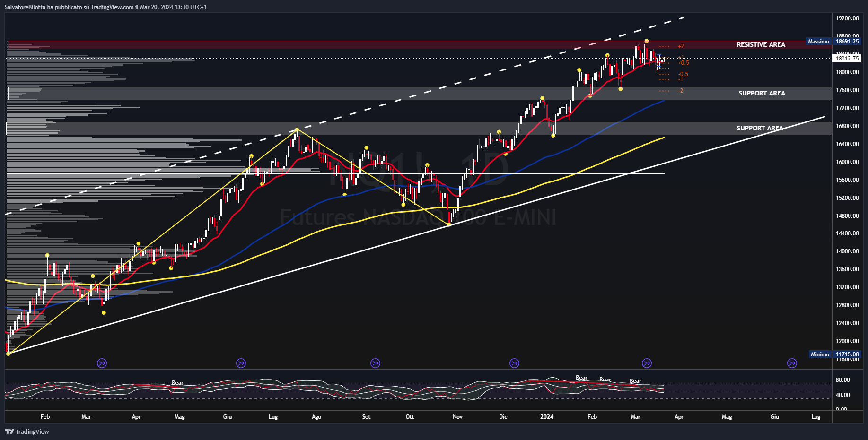The image size is (868, 440).
Task: Click the 12800.00 price axis value
Action: click(847, 305)
